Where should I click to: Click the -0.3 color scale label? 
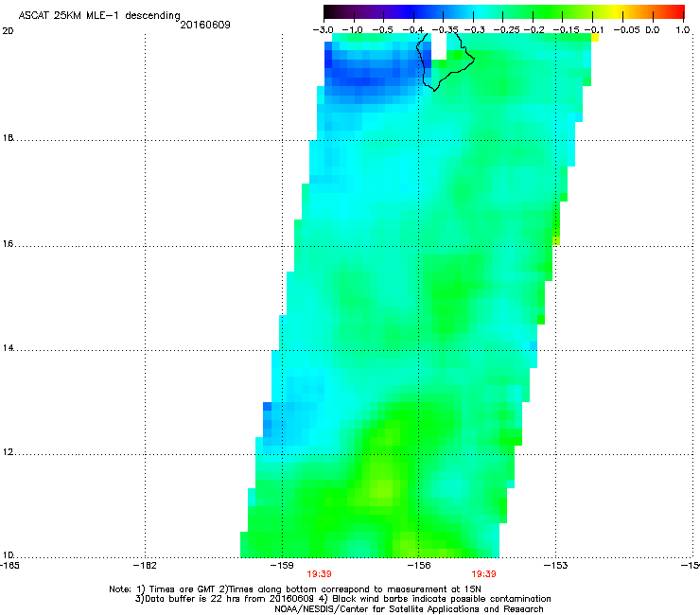pos(475,30)
